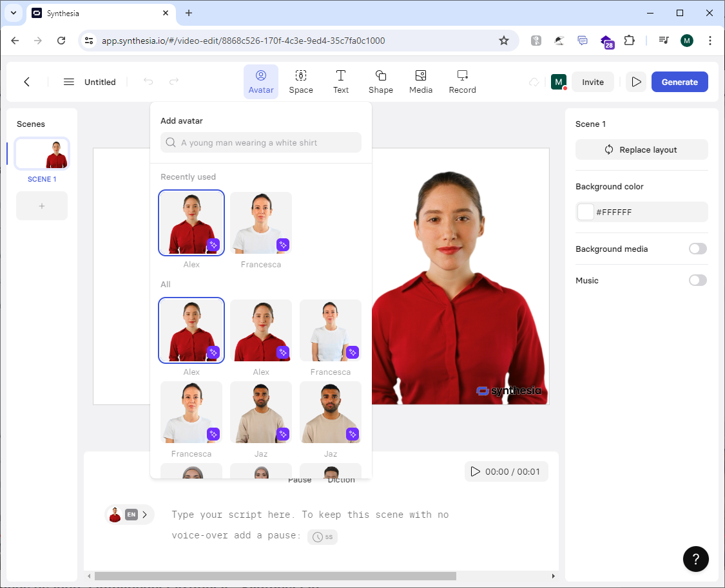Close the Synthesia browser tab

pos(166,13)
